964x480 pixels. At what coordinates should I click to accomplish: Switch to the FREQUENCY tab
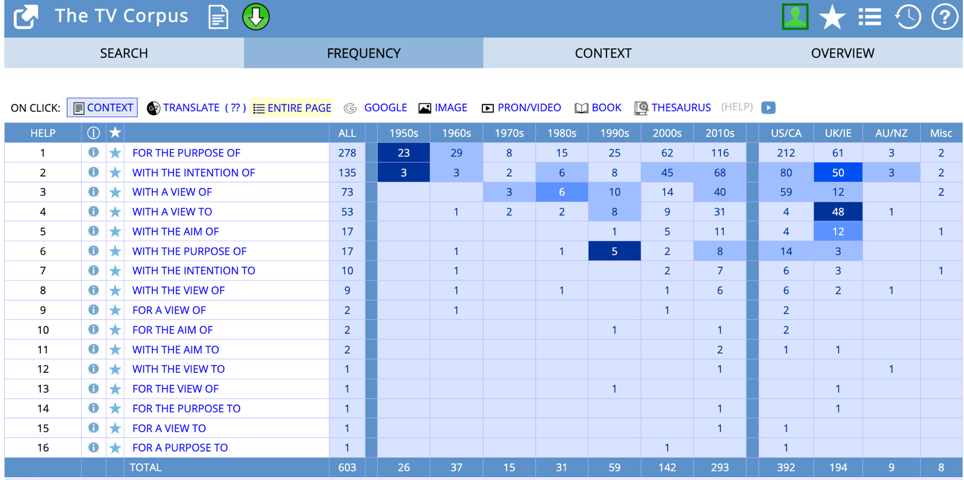[x=363, y=53]
